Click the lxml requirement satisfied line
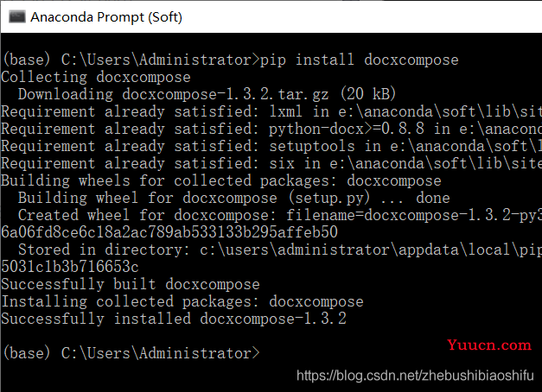 (271, 111)
